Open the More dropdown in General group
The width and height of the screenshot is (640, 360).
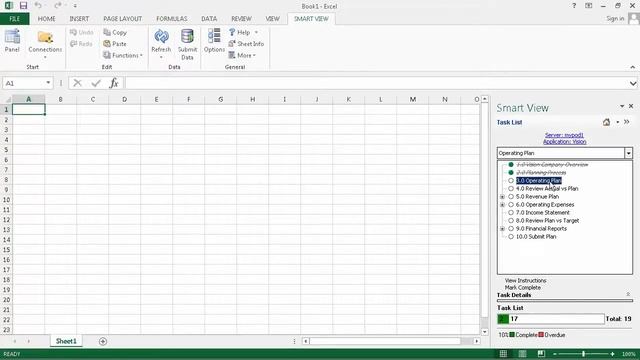242,55
